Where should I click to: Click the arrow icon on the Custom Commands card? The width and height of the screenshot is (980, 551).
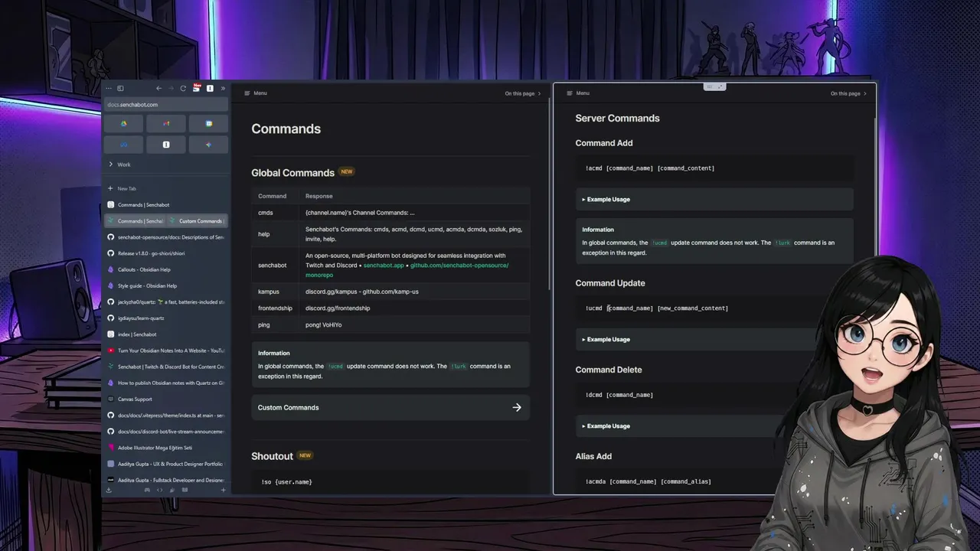coord(517,407)
